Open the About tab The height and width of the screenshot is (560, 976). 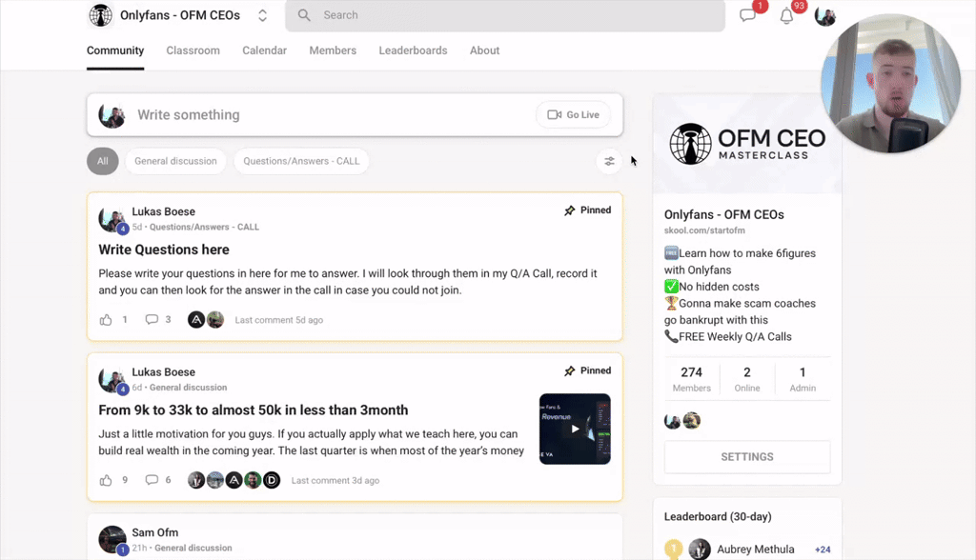pyautogui.click(x=484, y=50)
